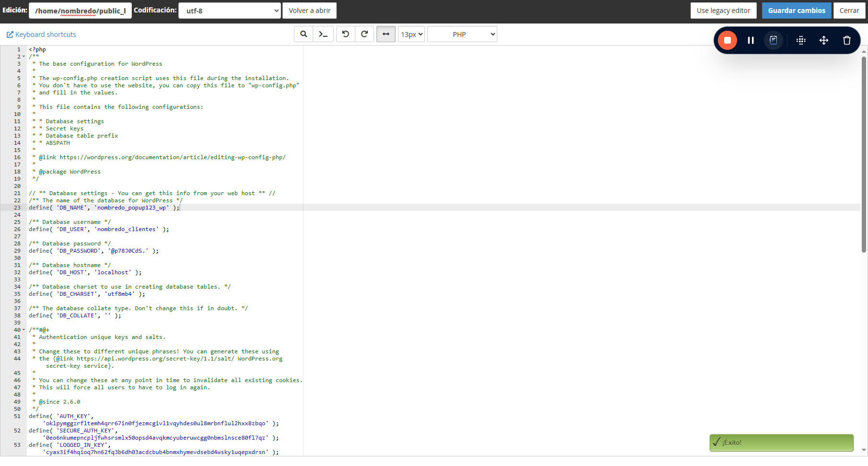Open the recorder notes panel icon
This screenshot has height=466, width=868.
tap(774, 40)
